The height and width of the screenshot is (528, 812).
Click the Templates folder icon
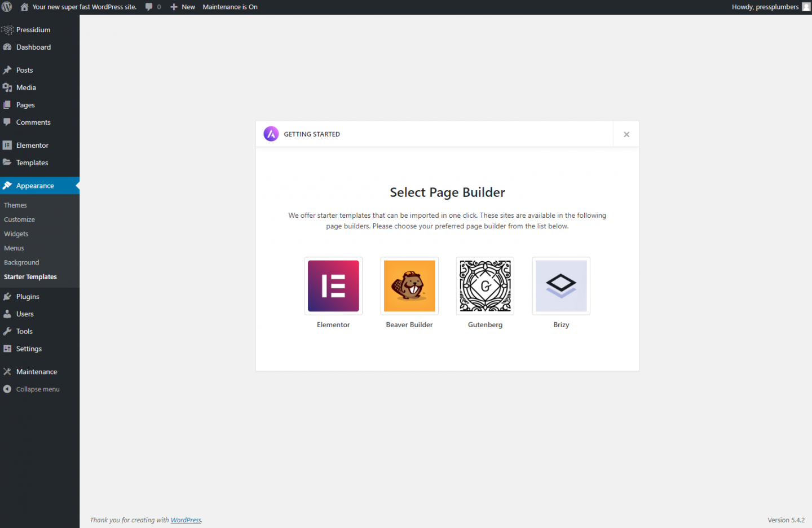coord(7,162)
